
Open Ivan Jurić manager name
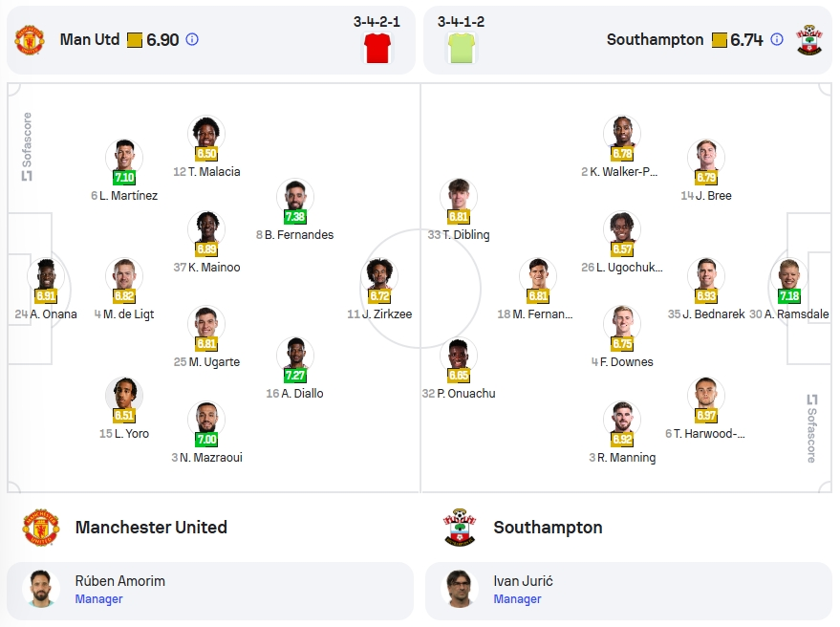click(523, 581)
